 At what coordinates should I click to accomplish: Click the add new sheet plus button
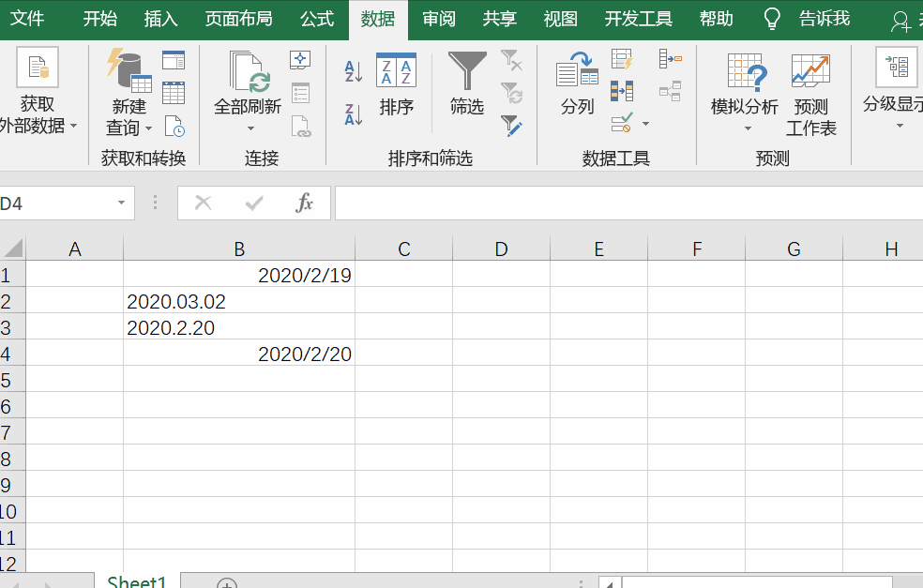(226, 583)
